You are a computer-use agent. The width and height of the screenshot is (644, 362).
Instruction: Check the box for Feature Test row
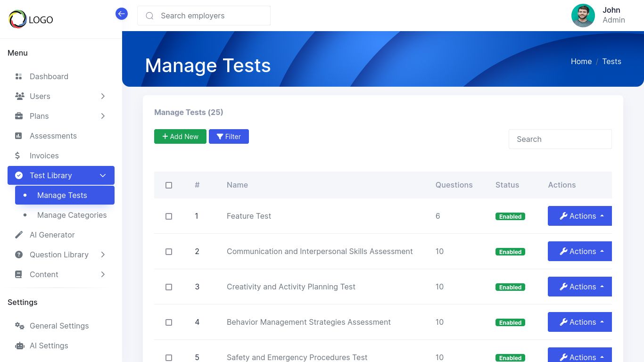tap(169, 216)
